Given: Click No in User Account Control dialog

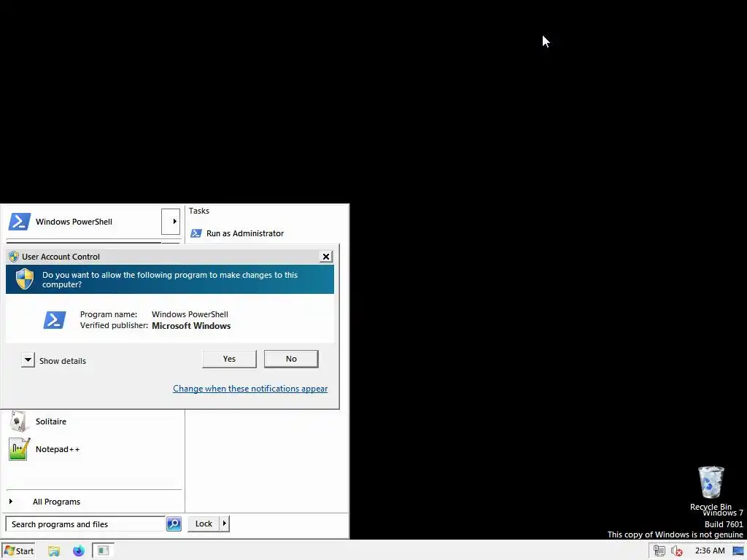Looking at the screenshot, I should click(x=291, y=359).
